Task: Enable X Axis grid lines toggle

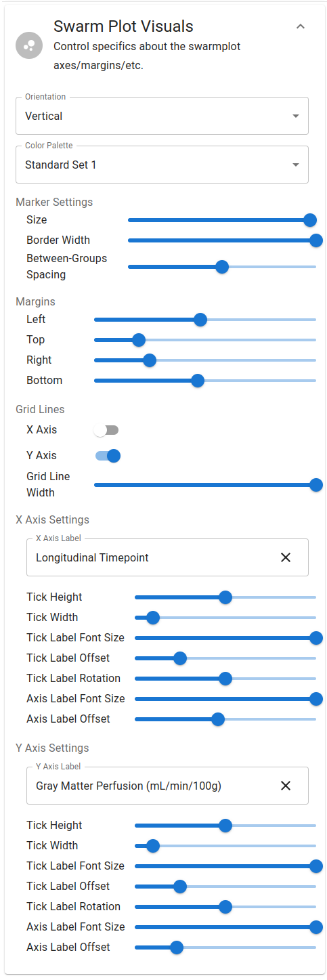Action: (x=107, y=430)
